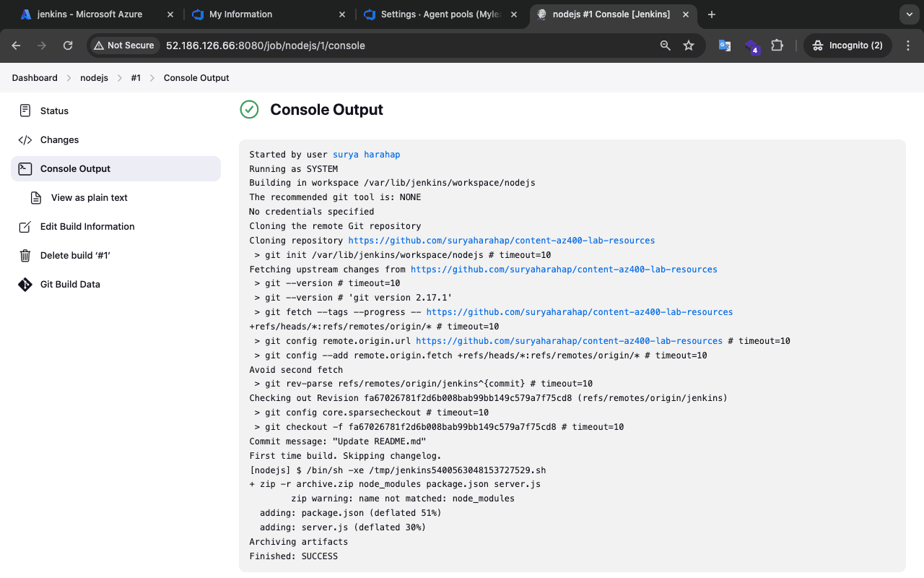Click the Edit Build Information pencil icon
The image size is (924, 578).
[x=25, y=226]
